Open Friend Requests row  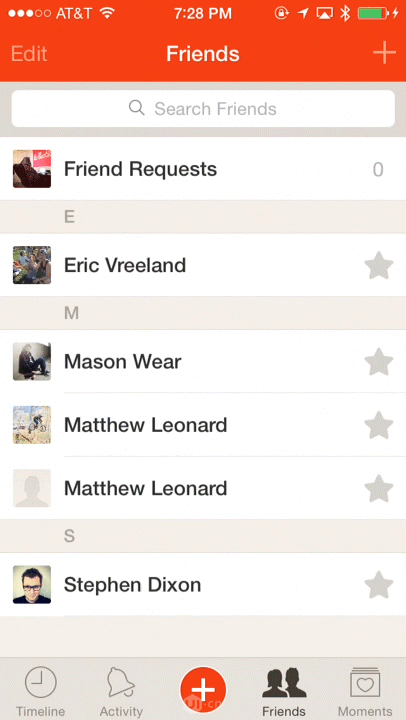[x=203, y=169]
